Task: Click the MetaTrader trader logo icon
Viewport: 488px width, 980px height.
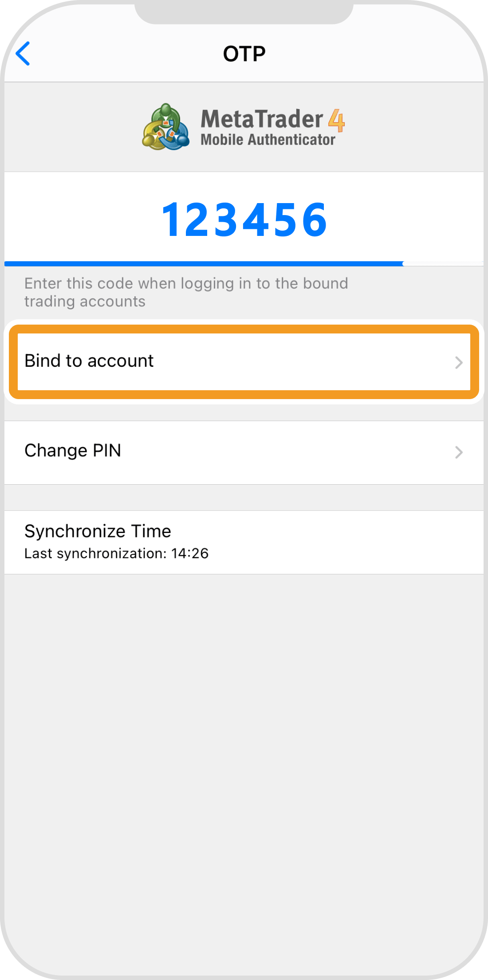Action: tap(165, 127)
